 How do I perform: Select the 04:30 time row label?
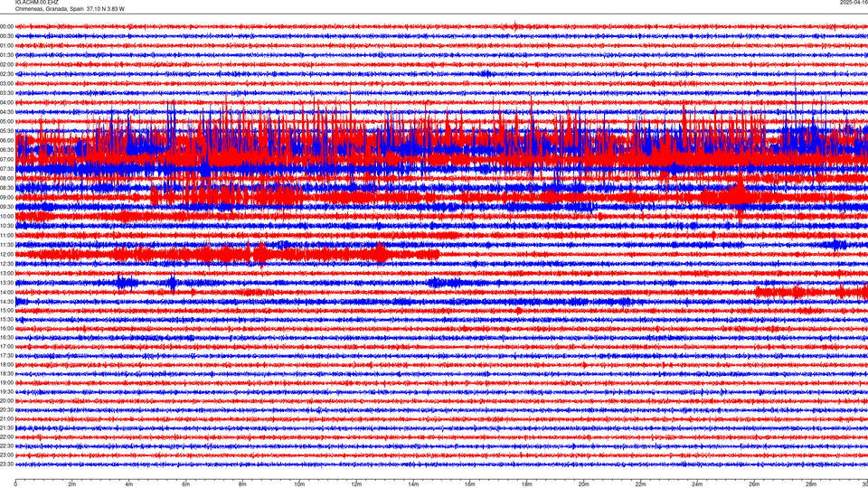(x=6, y=112)
